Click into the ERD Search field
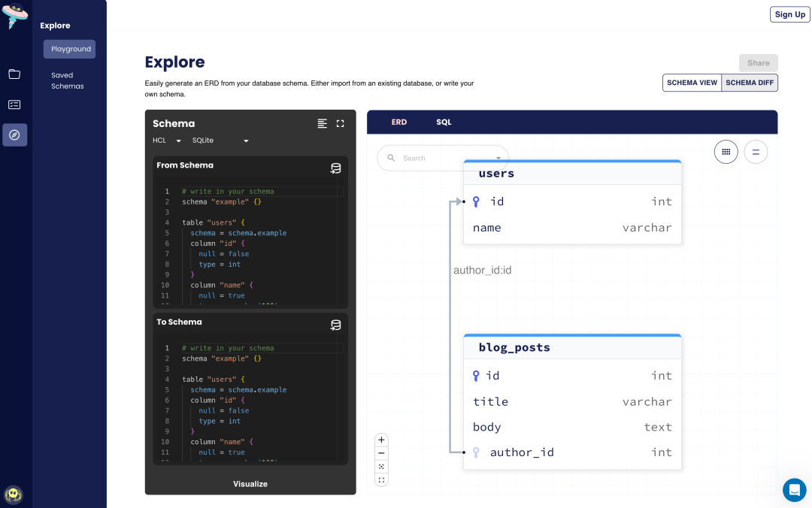 (x=443, y=158)
